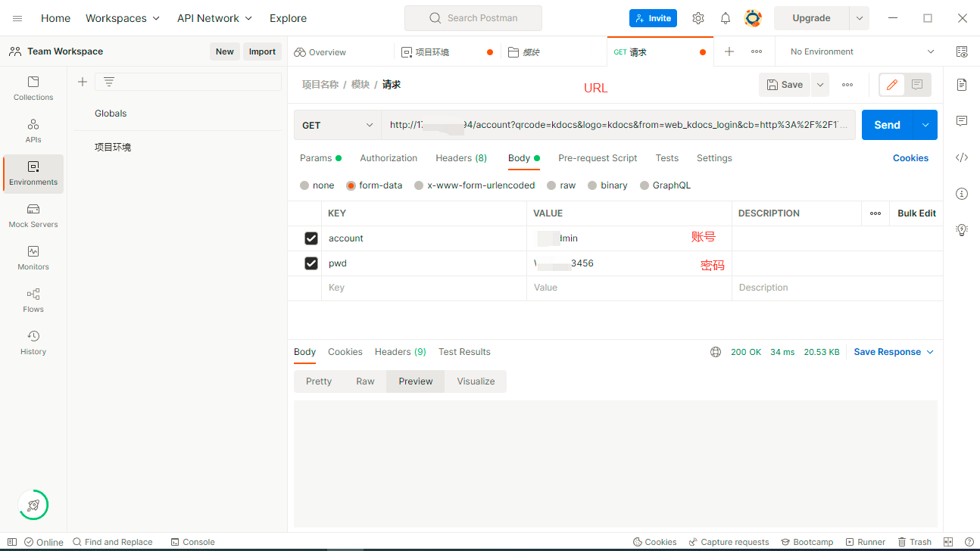The width and height of the screenshot is (980, 551).
Task: Open the Postman settings gear
Action: [698, 18]
